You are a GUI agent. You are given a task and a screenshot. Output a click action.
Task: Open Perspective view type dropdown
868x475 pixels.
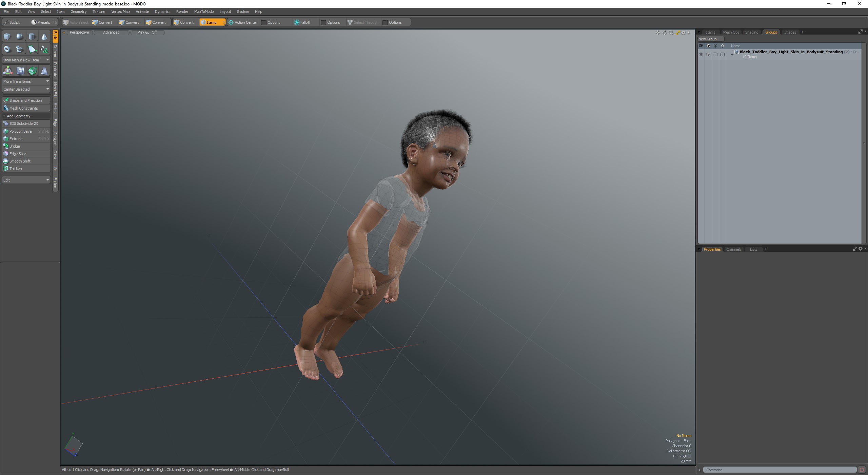pos(79,33)
